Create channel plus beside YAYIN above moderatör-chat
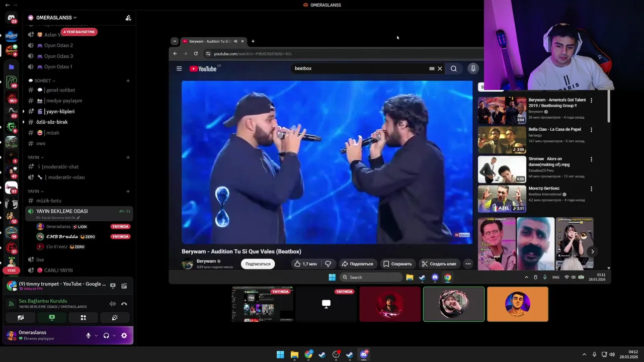 pyautogui.click(x=128, y=157)
